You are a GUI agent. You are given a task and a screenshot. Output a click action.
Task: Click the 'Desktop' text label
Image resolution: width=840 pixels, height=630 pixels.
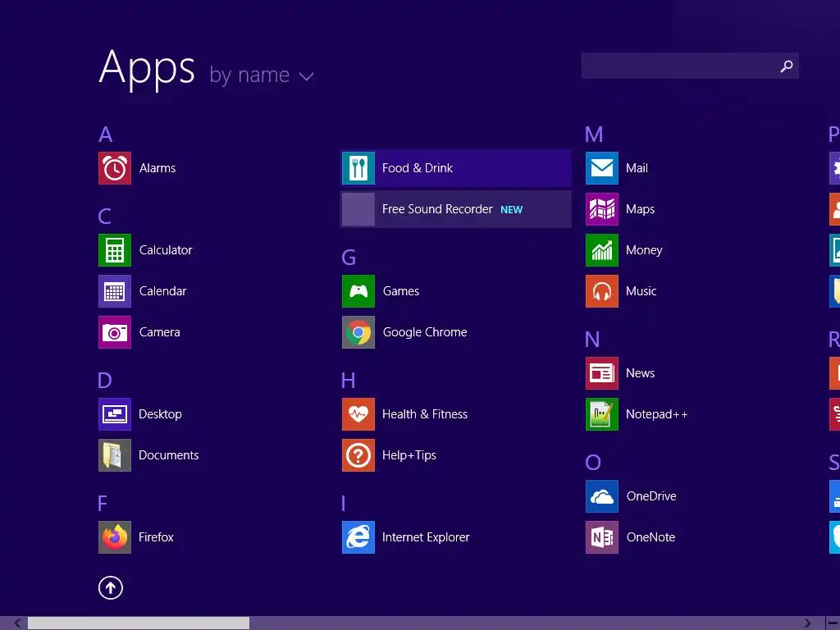(x=160, y=414)
